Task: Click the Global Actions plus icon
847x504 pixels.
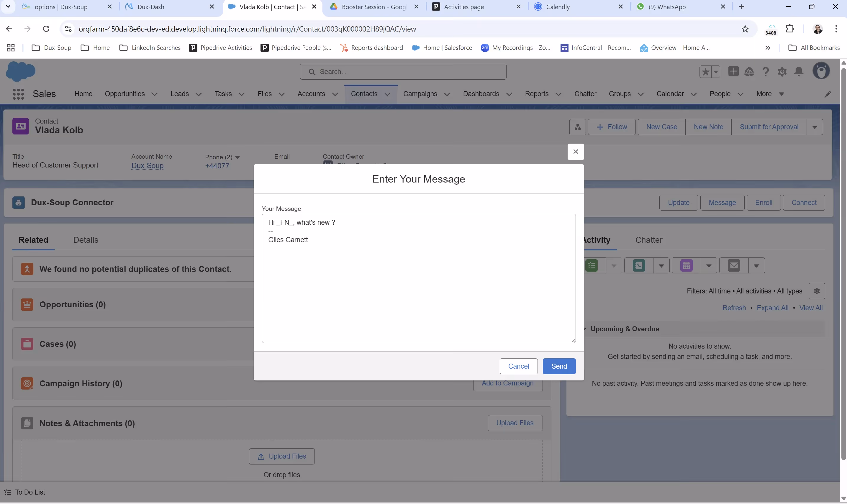Action: pos(733,71)
